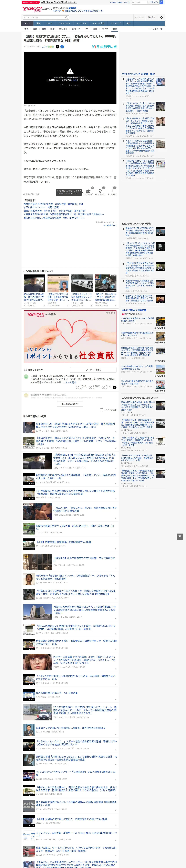This screenshot has height=868, width=186.
Task: Expand first comment with もっと見る
Action: pos(71,382)
